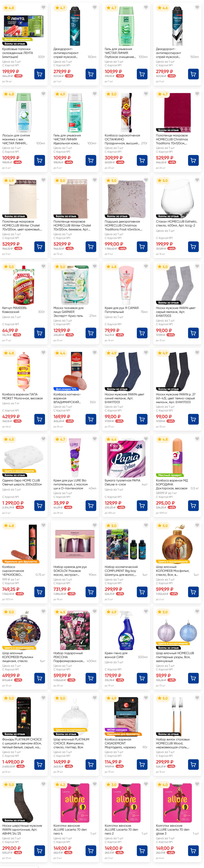
Task: Add Кетчуп МАХЕЕВЪ Кавказский to cart
Action: click(40, 333)
